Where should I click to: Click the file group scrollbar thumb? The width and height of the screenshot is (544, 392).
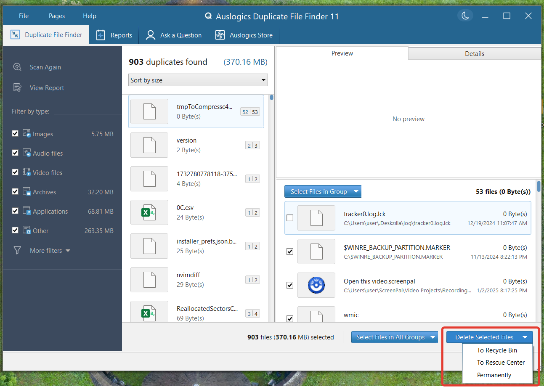(x=539, y=186)
